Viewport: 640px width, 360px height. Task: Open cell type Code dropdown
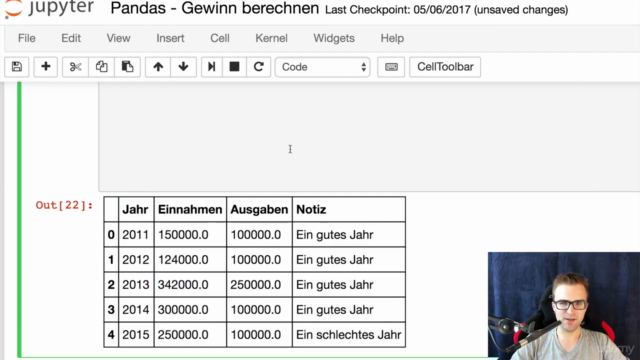click(x=322, y=67)
